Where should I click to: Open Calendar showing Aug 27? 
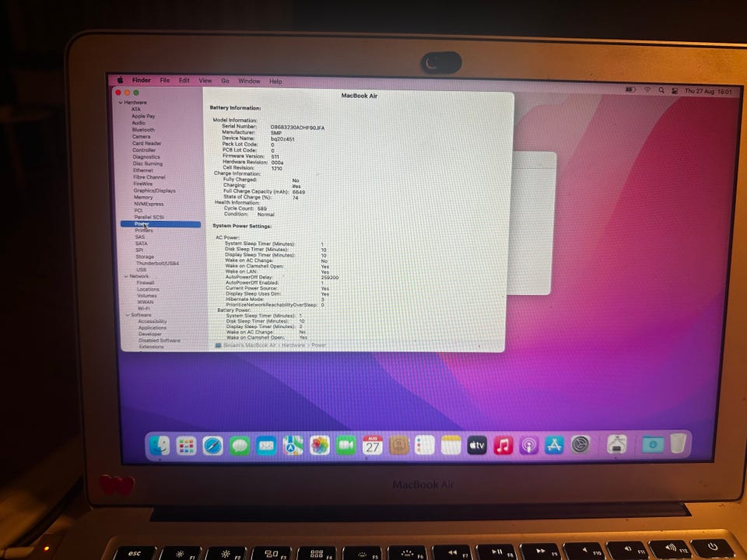[x=373, y=445]
